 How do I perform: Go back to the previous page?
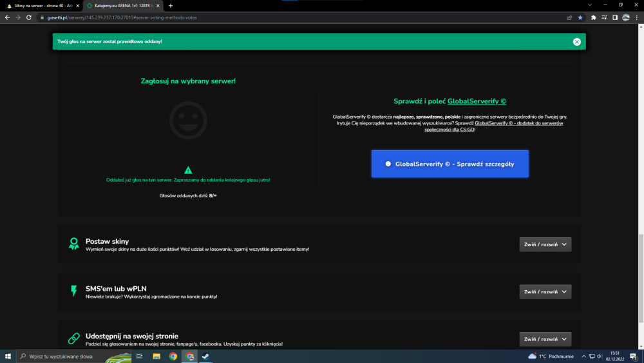point(7,17)
